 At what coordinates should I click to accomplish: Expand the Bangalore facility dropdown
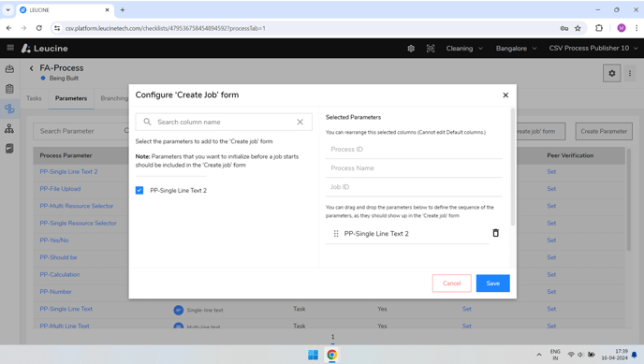pos(516,49)
